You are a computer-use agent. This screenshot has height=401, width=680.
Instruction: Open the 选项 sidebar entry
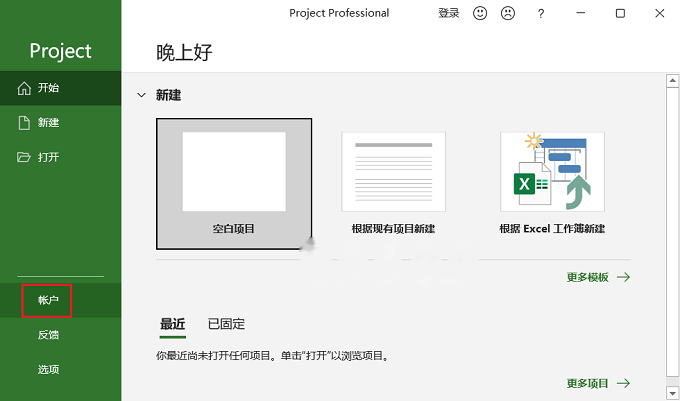60,369
